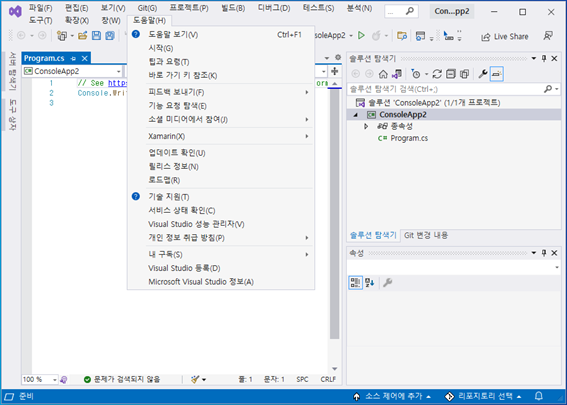Click the split editor plus icon
Image resolution: width=567 pixels, height=405 pixels.
click(334, 71)
